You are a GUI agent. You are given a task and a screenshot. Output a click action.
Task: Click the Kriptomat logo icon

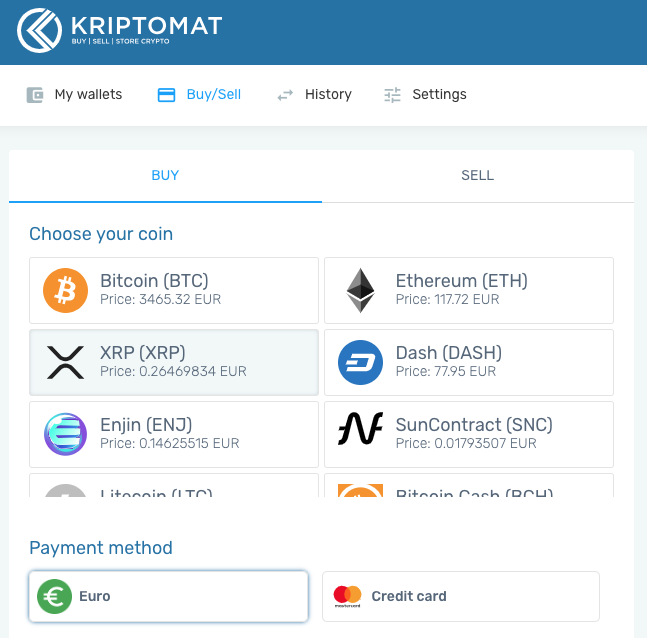(40, 31)
